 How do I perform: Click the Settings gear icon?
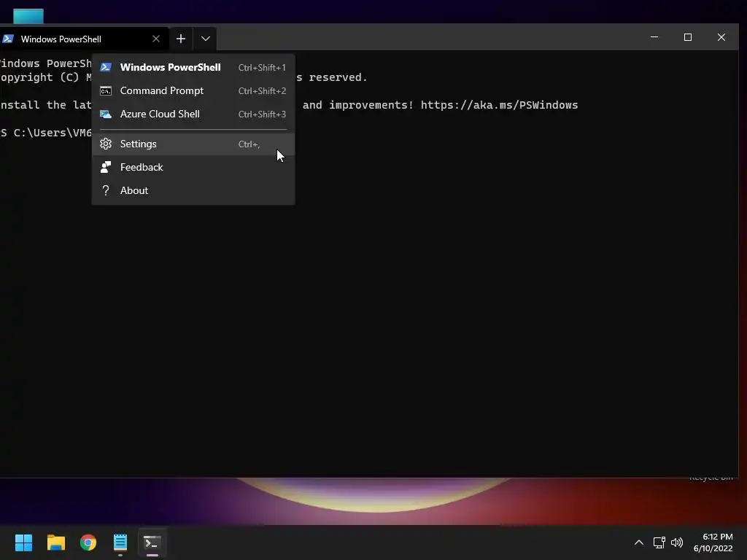(106, 144)
